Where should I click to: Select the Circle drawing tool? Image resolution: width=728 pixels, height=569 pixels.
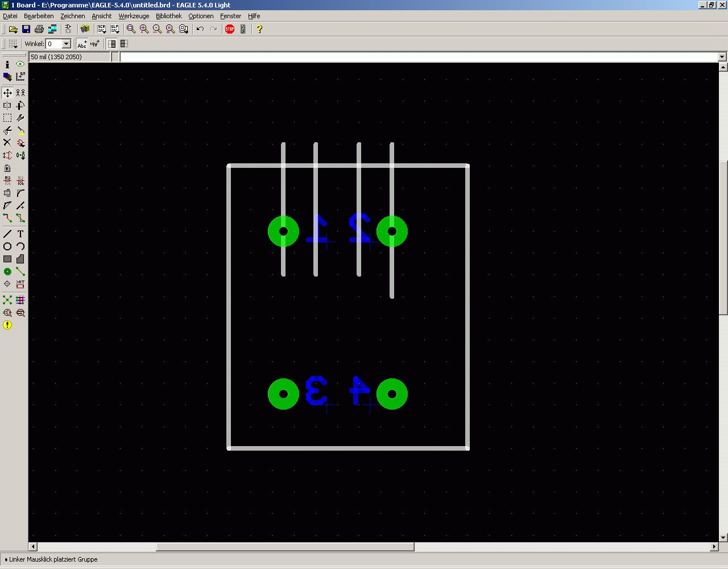point(7,246)
